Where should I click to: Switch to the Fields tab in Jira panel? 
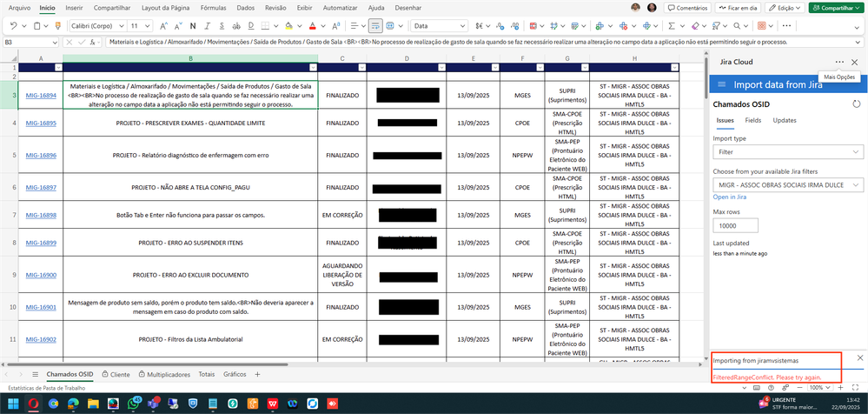tap(752, 120)
